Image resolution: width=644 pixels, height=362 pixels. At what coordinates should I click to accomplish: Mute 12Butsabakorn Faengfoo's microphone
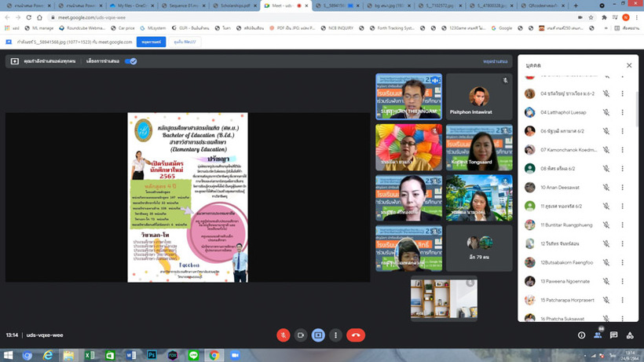(606, 263)
